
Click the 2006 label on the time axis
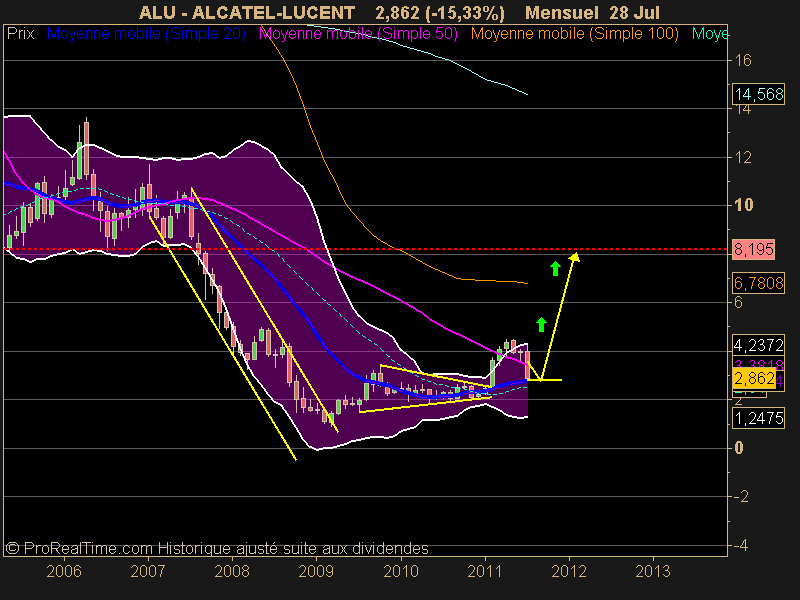point(64,571)
